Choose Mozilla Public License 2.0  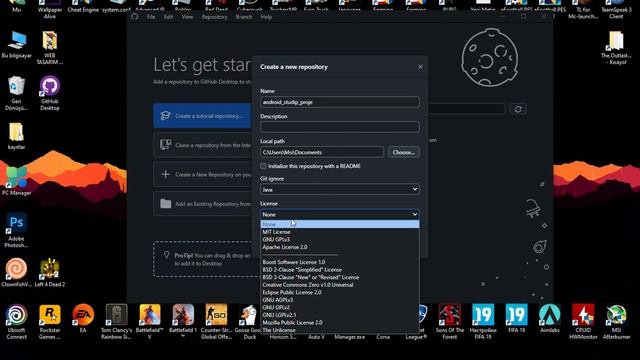pyautogui.click(x=340, y=322)
